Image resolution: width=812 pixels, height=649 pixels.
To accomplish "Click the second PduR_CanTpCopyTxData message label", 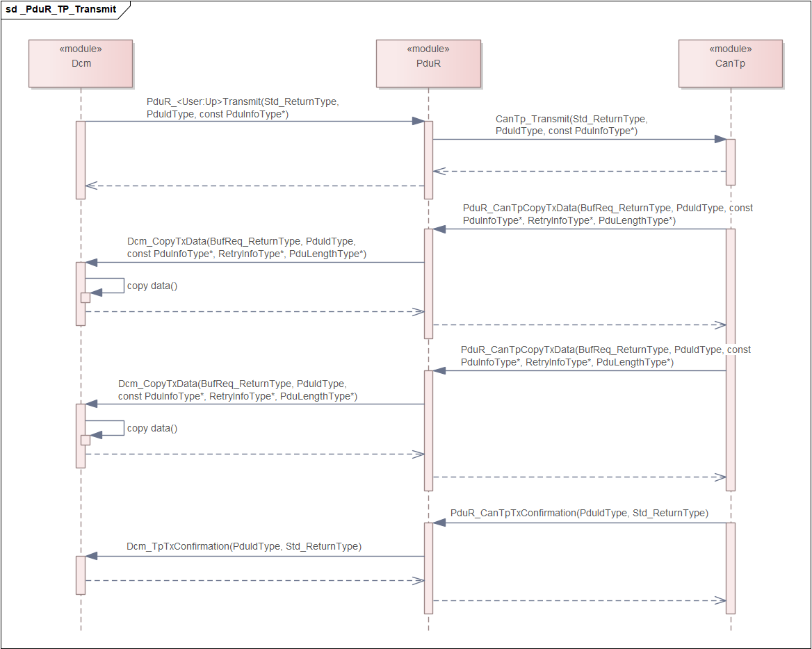I will point(605,356).
